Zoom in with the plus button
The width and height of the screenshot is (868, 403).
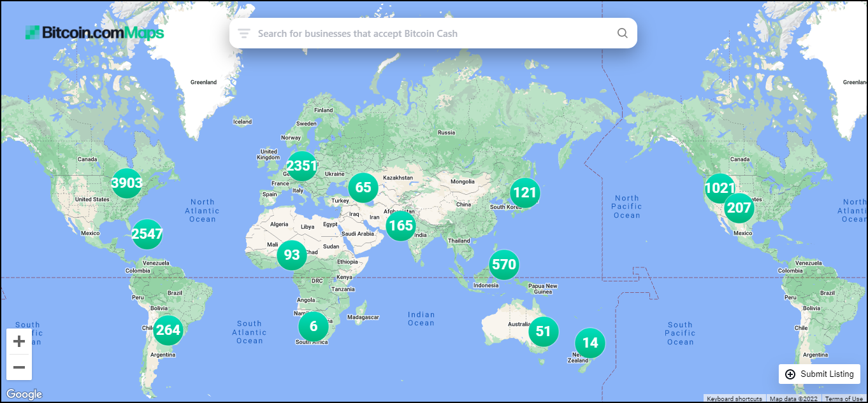tap(19, 341)
